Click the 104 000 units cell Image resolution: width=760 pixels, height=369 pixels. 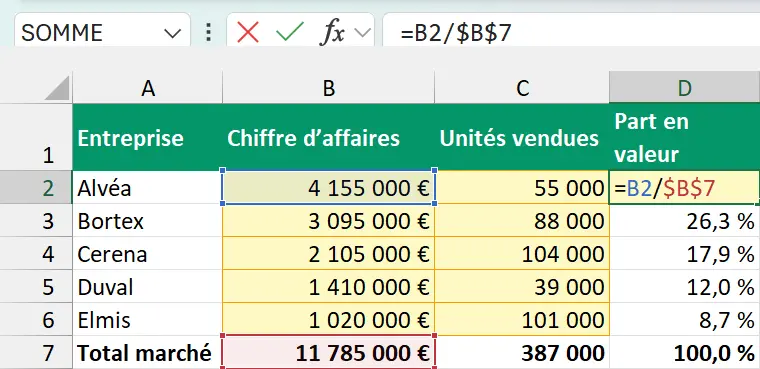[522, 254]
